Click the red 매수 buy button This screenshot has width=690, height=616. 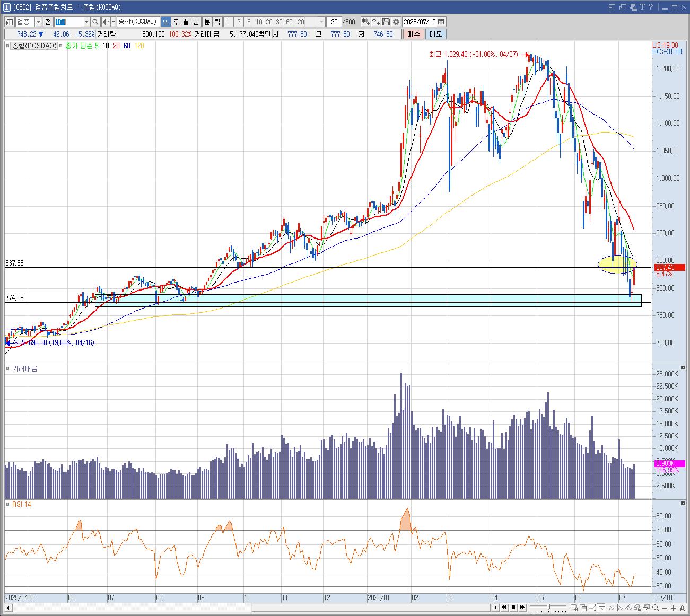pyautogui.click(x=414, y=34)
